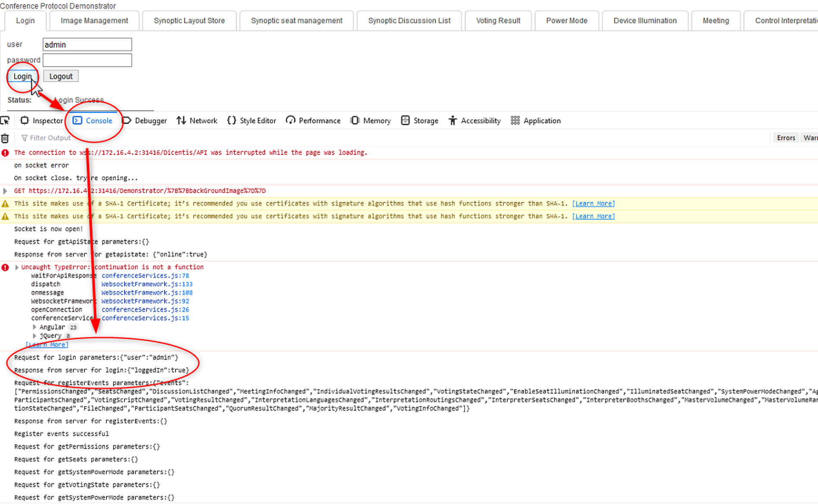Screen dimensions: 818x504
Task: Open the Style Editor panel
Action: [x=252, y=121]
